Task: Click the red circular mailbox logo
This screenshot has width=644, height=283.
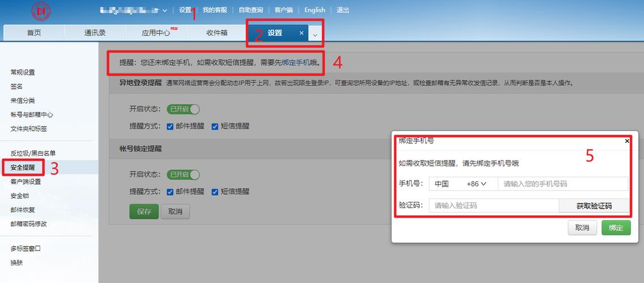Action: [x=41, y=11]
